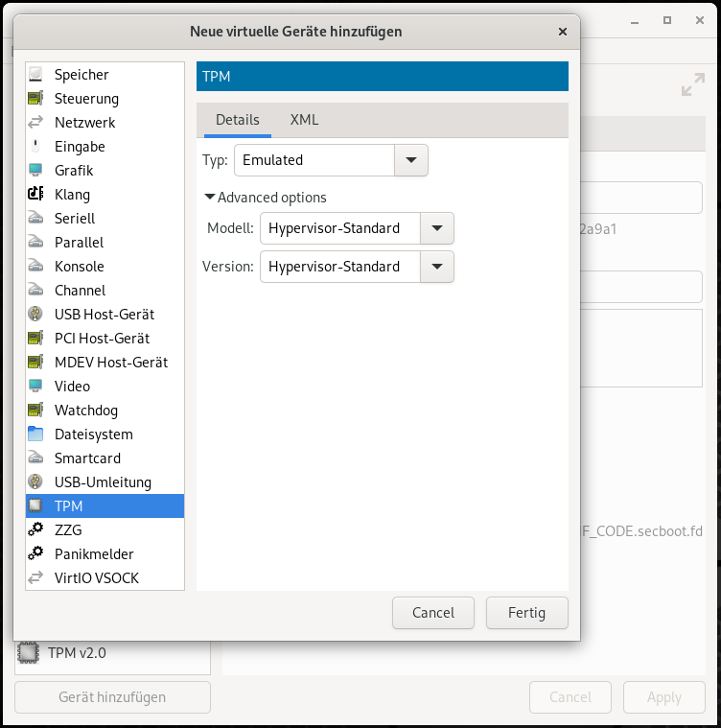Screen dimensions: 721x728
Task: Choose the ZZG gears icon
Action: (35, 529)
